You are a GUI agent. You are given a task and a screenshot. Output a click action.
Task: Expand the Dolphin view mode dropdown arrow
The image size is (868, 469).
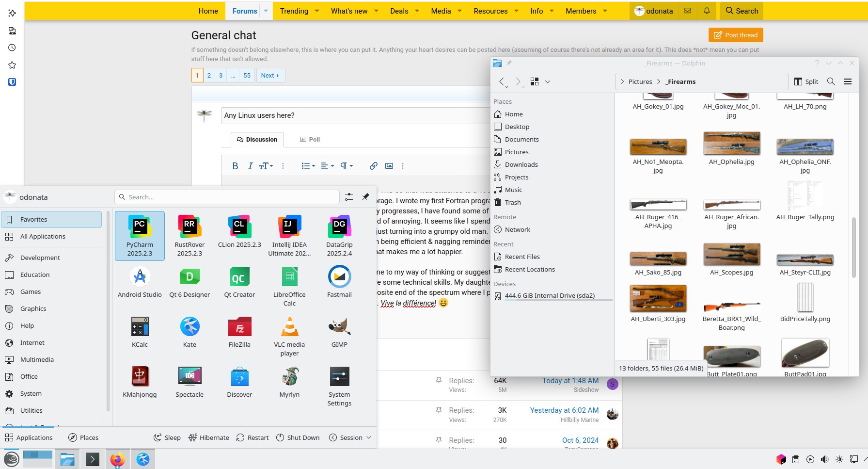point(548,81)
